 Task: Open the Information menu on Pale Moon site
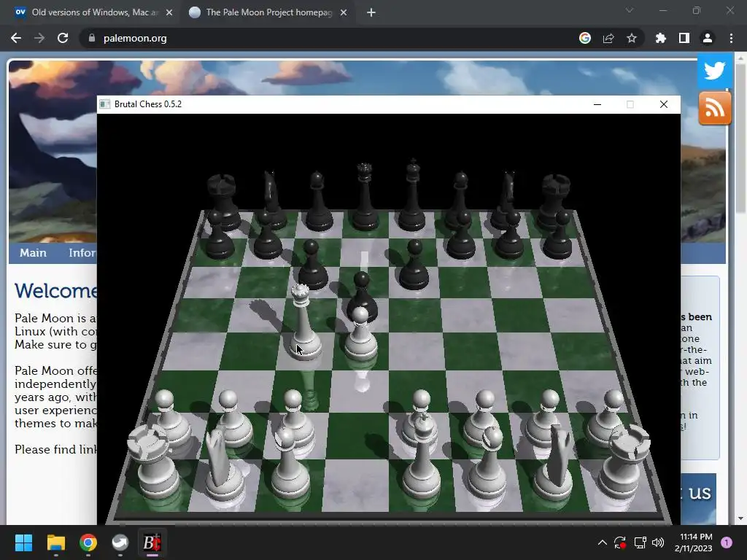(x=82, y=253)
